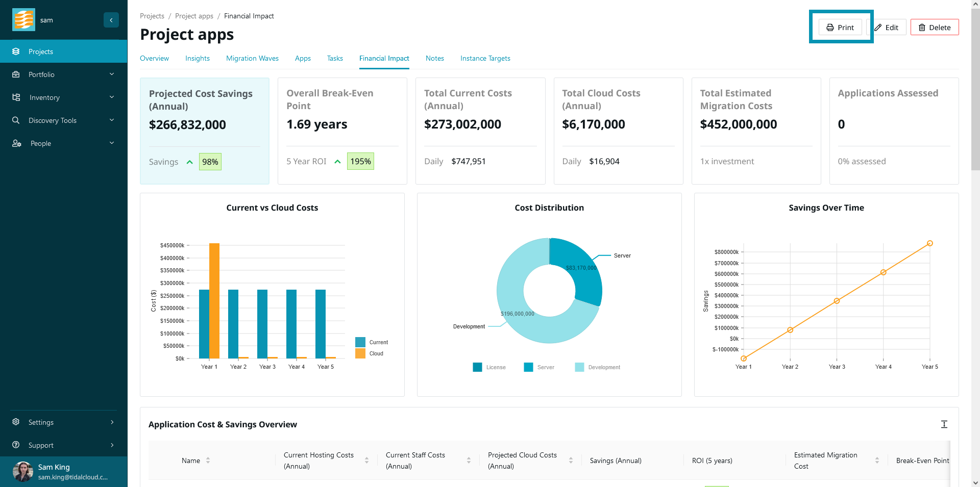Switch to the Migration Waves tab
980x487 pixels.
pos(252,59)
